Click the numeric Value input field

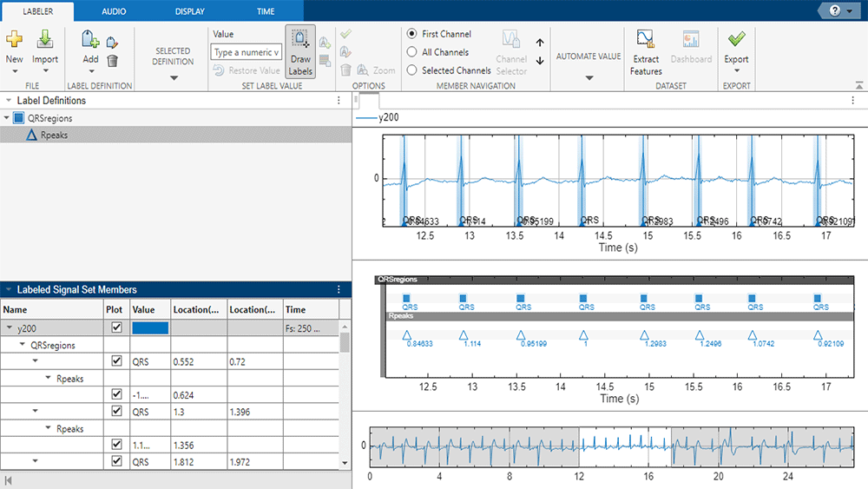246,53
